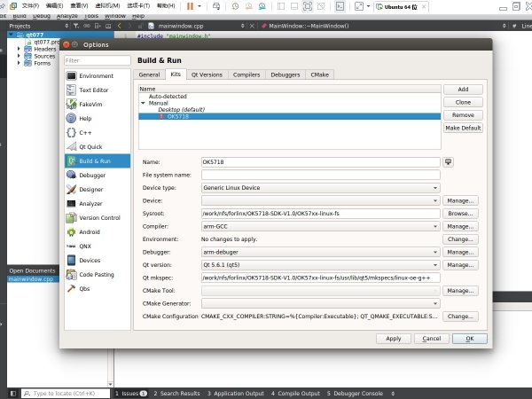532x399 pixels.
Task: Select the OK5718 kit in the list
Action: pos(177,116)
